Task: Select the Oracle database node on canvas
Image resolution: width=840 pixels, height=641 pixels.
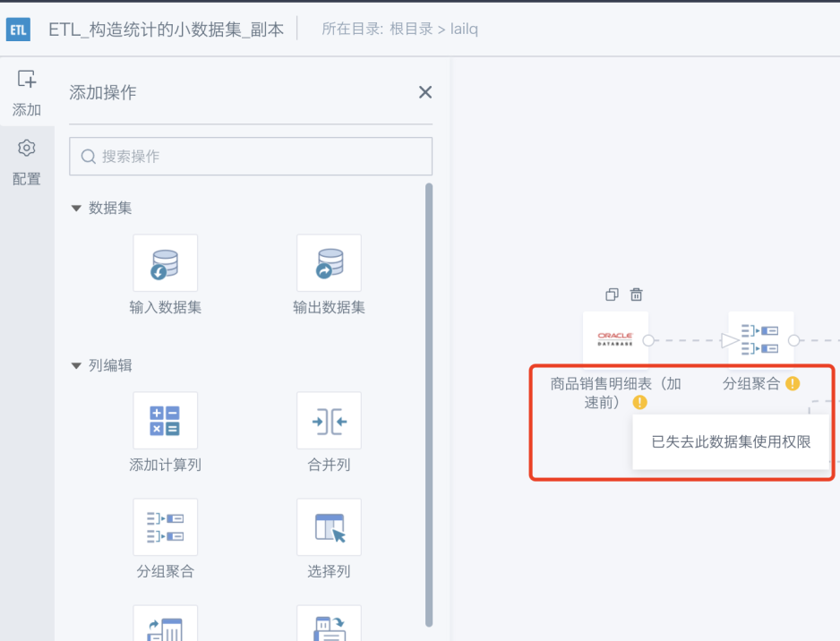Action: click(615, 340)
